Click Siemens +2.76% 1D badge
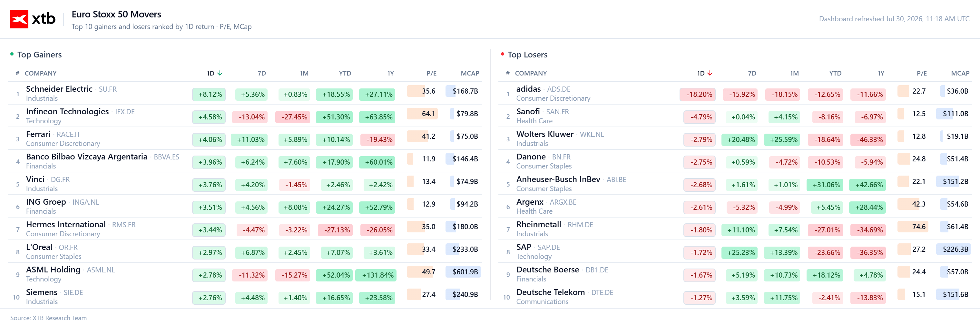The width and height of the screenshot is (980, 326). point(209,298)
